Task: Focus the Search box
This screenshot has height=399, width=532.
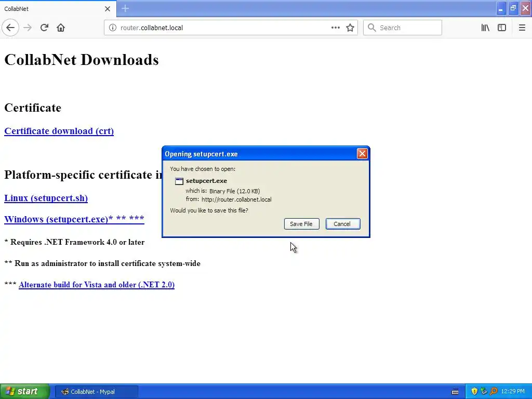Action: (403, 28)
